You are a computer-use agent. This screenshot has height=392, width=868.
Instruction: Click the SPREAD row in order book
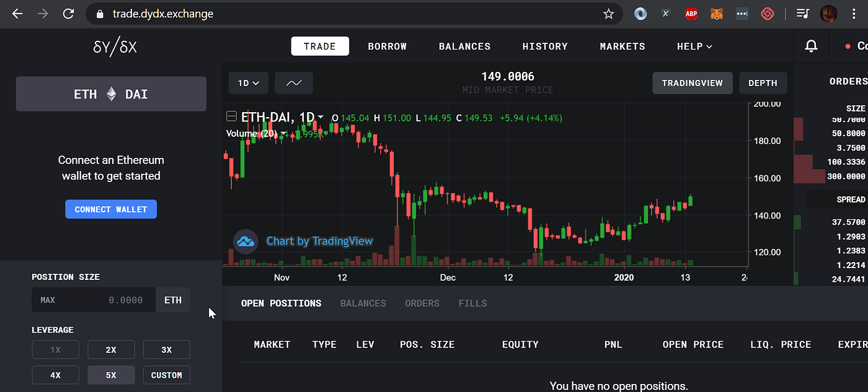836,199
